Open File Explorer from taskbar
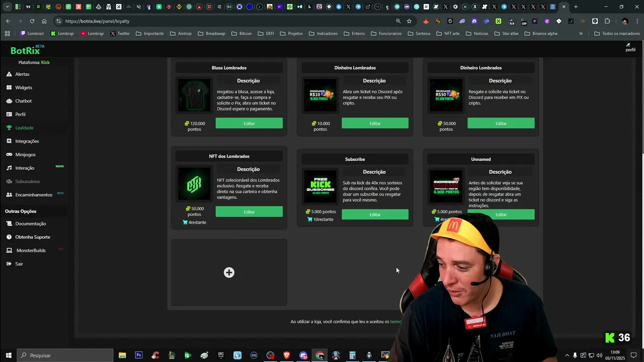The width and height of the screenshot is (644, 362). pos(122,355)
